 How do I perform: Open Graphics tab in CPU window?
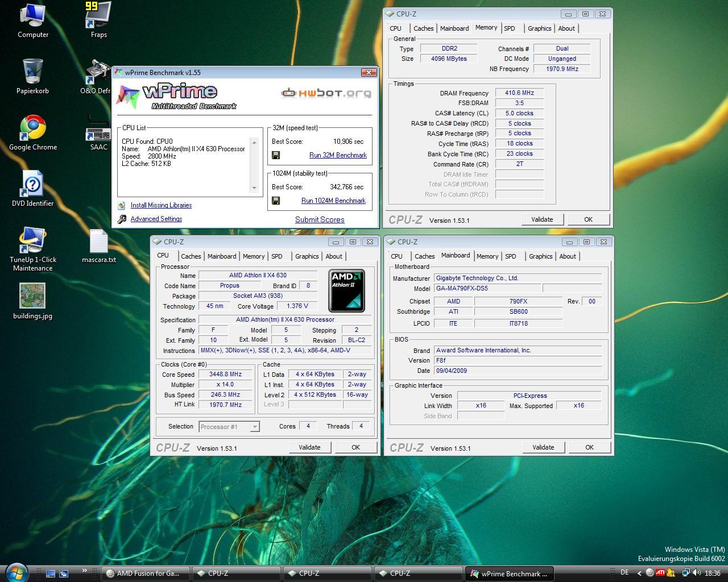[x=307, y=256]
